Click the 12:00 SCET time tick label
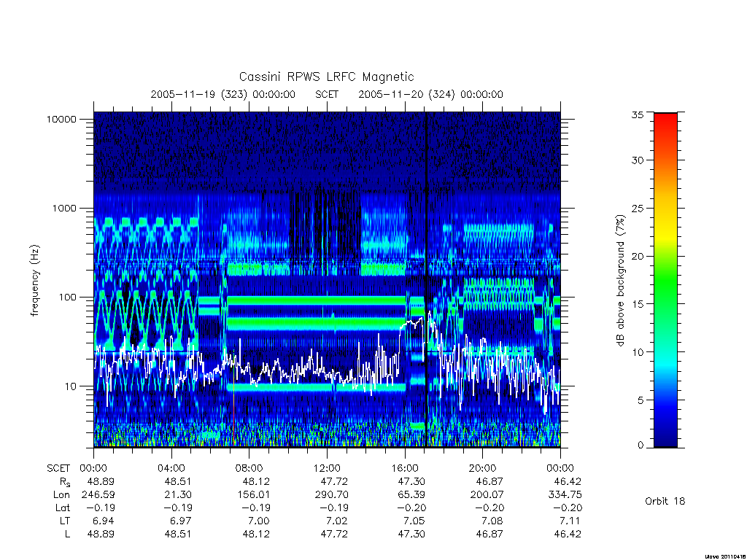 pos(327,468)
